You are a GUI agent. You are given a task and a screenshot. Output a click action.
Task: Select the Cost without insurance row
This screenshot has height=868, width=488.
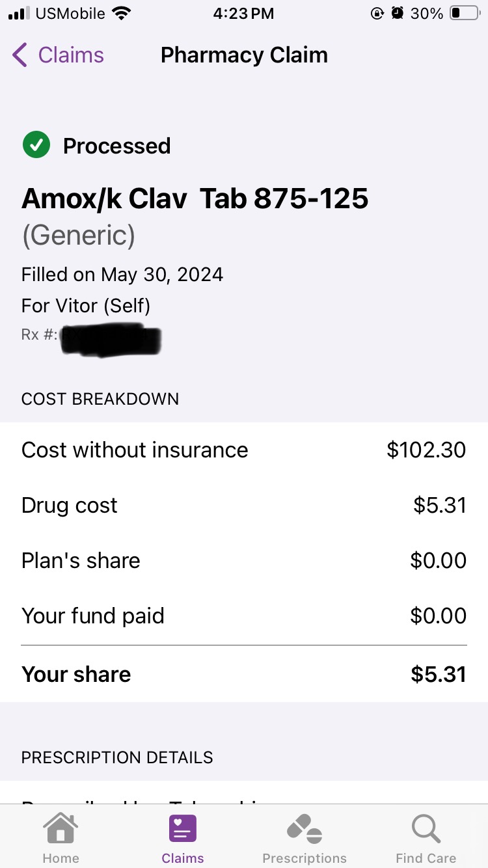click(244, 450)
